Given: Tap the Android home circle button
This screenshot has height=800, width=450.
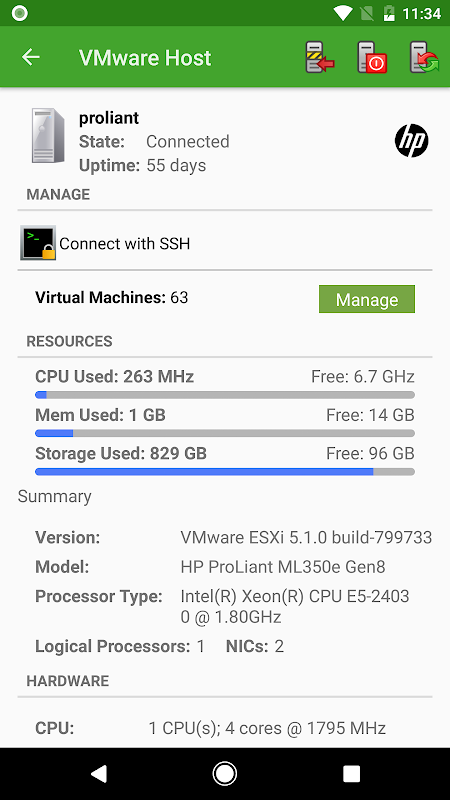Looking at the screenshot, I should [224, 773].
